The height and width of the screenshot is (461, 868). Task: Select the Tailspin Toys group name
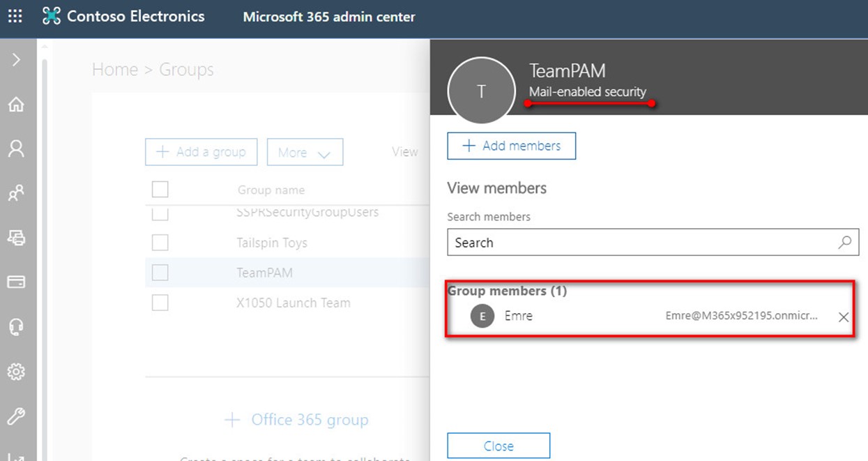click(x=272, y=243)
